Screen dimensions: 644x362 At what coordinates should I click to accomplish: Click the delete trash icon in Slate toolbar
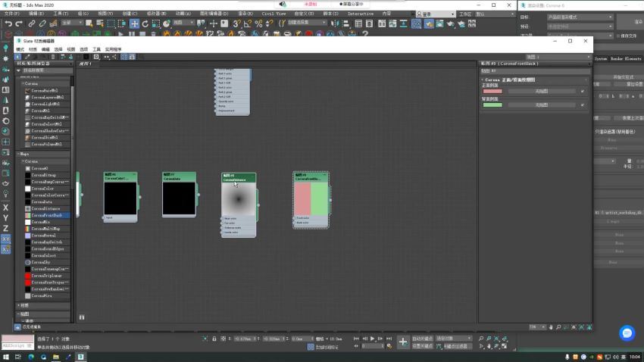(x=52, y=57)
